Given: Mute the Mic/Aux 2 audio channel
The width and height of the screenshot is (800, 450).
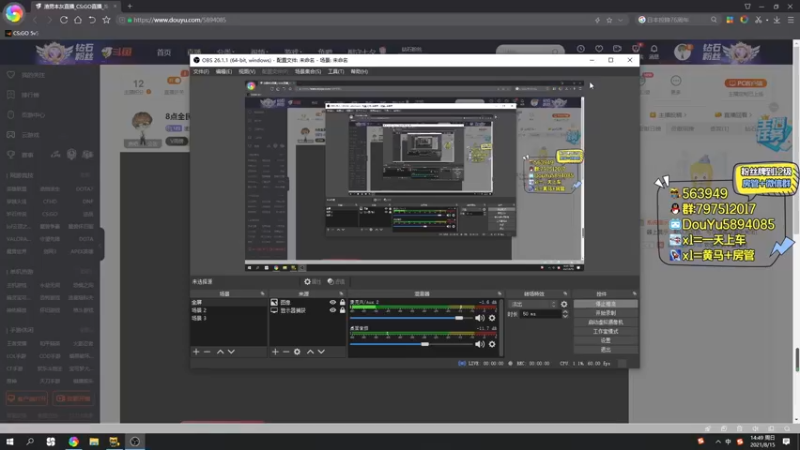Looking at the screenshot, I should tap(480, 318).
